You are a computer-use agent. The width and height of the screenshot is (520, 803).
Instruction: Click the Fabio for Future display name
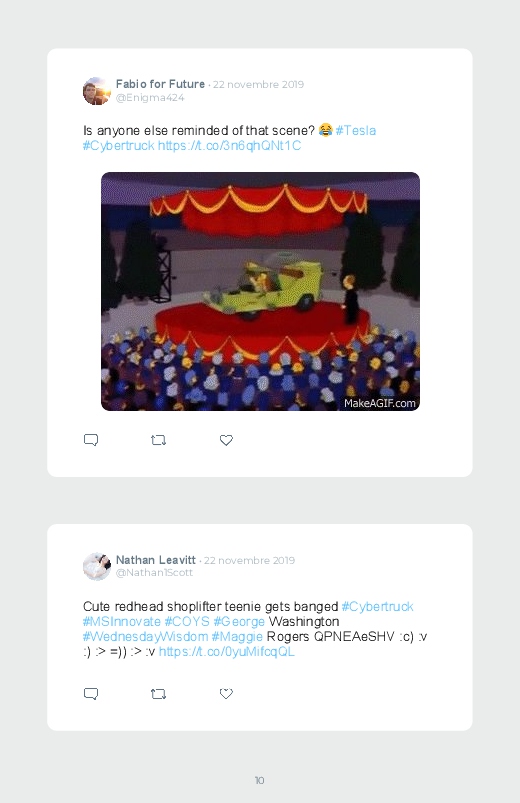coord(160,84)
